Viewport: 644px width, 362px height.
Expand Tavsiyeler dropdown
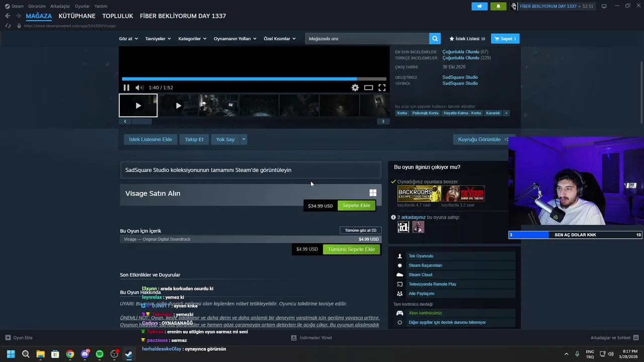[x=158, y=39]
